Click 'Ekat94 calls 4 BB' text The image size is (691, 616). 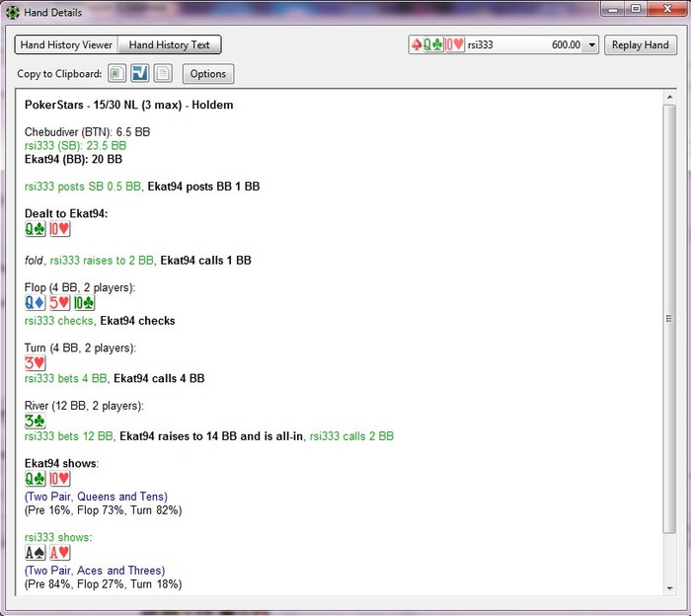pyautogui.click(x=159, y=379)
